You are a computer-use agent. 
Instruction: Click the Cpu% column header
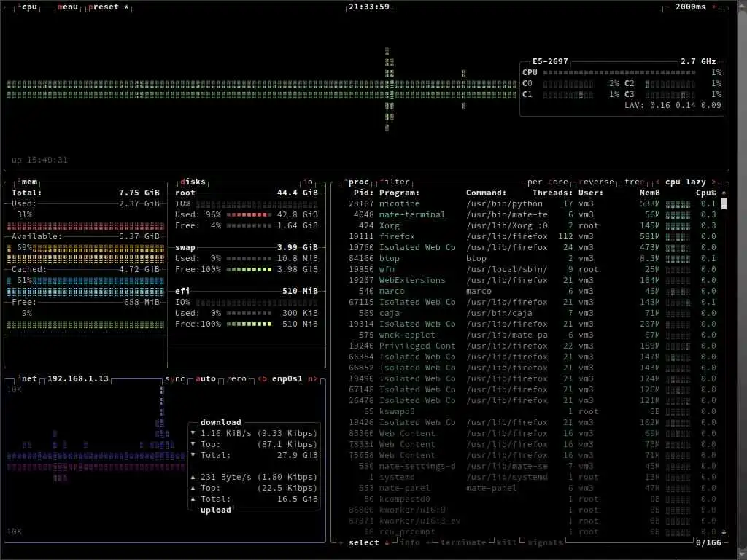(x=706, y=192)
